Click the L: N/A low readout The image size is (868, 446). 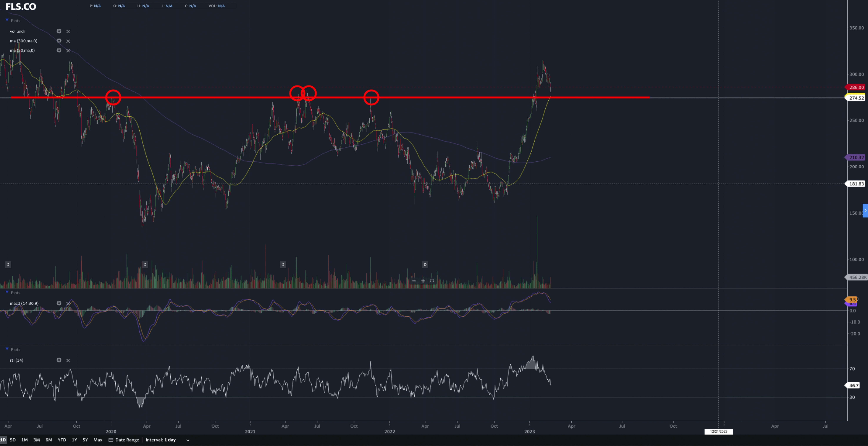(167, 6)
